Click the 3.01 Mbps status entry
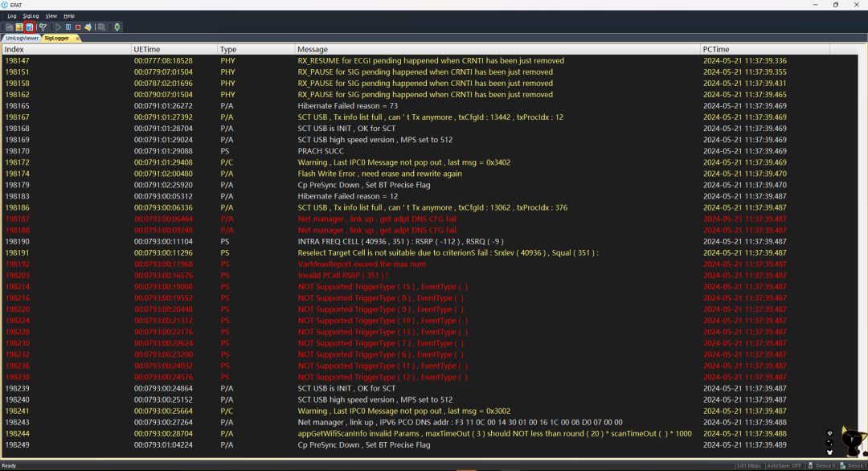 click(x=748, y=465)
